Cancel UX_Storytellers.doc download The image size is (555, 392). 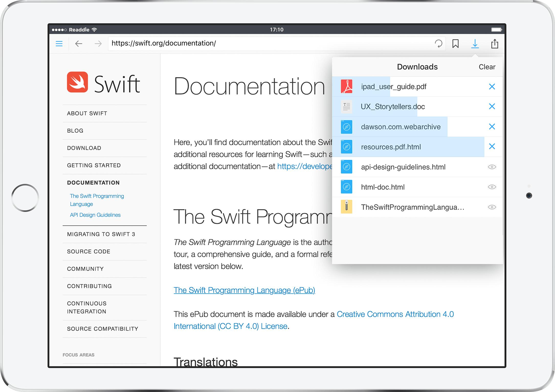click(492, 106)
